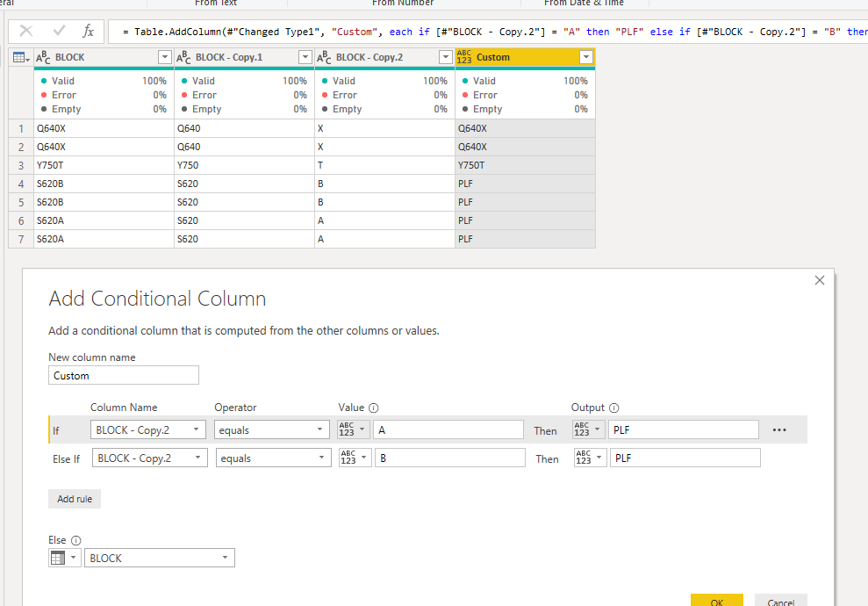Open the ellipsis menu on the If rule

(x=779, y=429)
